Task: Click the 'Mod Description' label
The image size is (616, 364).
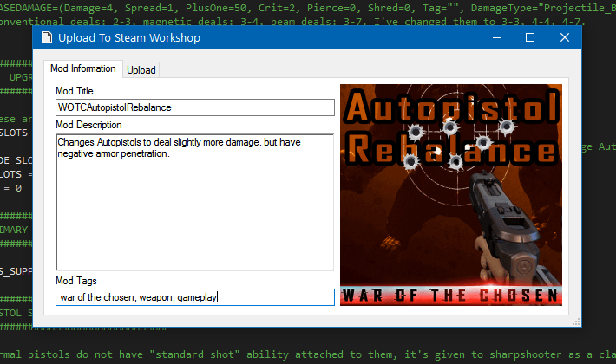Action: tap(88, 125)
